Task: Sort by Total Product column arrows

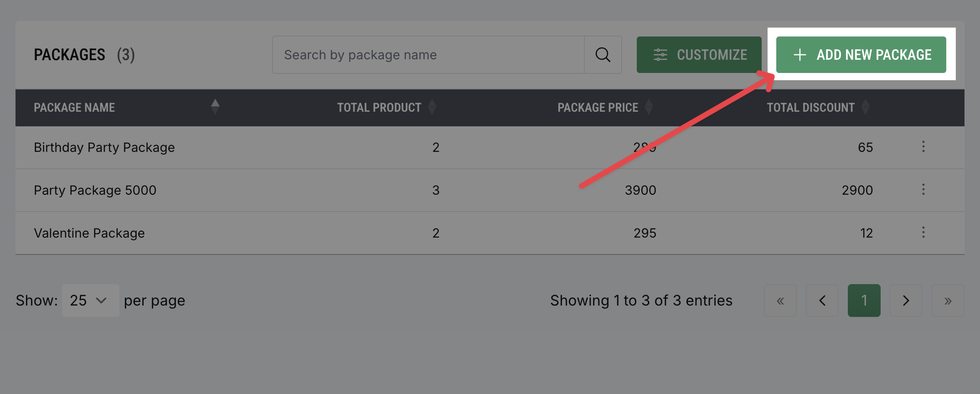Action: [x=432, y=108]
